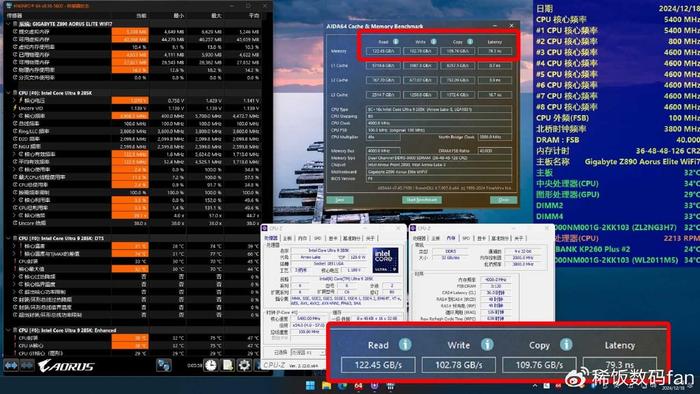700x394 pixels.
Task: Show hidden tray icons chevron on taskbar
Action: click(x=534, y=386)
